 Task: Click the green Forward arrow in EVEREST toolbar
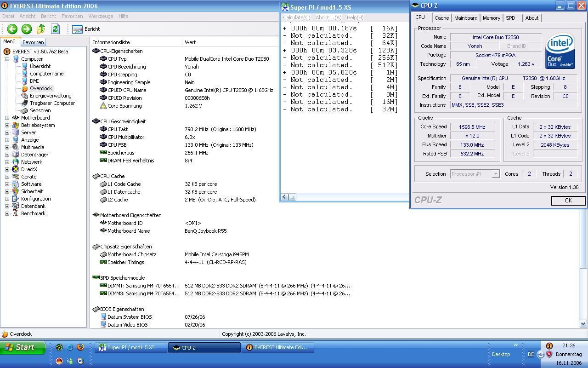pyautogui.click(x=27, y=29)
